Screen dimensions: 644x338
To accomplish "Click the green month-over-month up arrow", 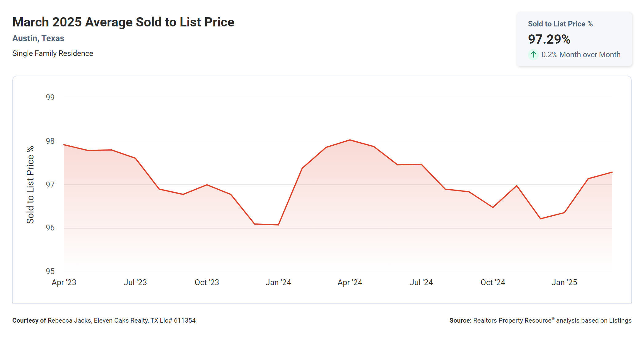I will 533,54.
